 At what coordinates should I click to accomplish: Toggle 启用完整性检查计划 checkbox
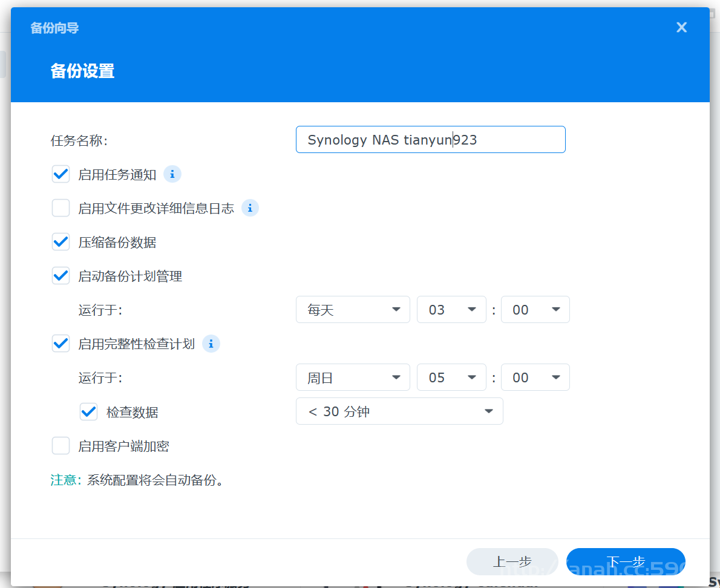(61, 344)
